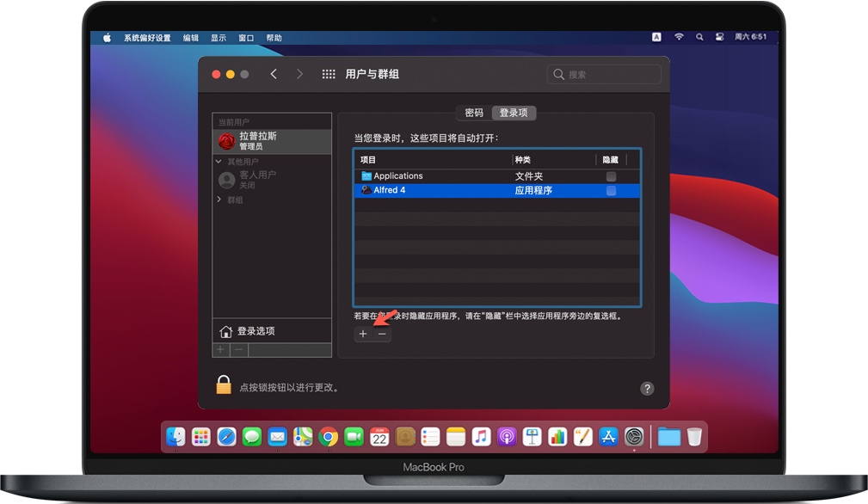Screen dimensions: 868x504
Task: Open App Store from the Dock
Action: (x=608, y=437)
